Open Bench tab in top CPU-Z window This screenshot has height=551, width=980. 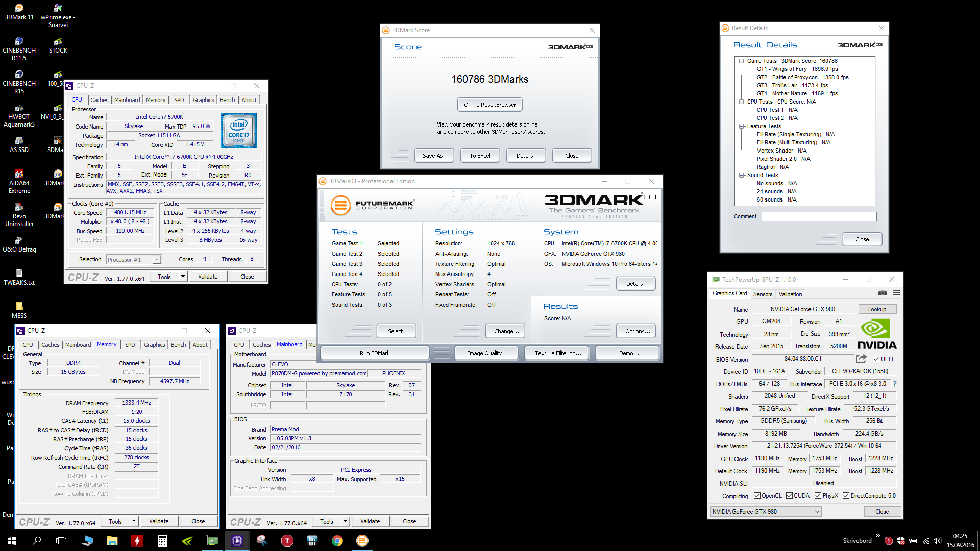pos(228,100)
